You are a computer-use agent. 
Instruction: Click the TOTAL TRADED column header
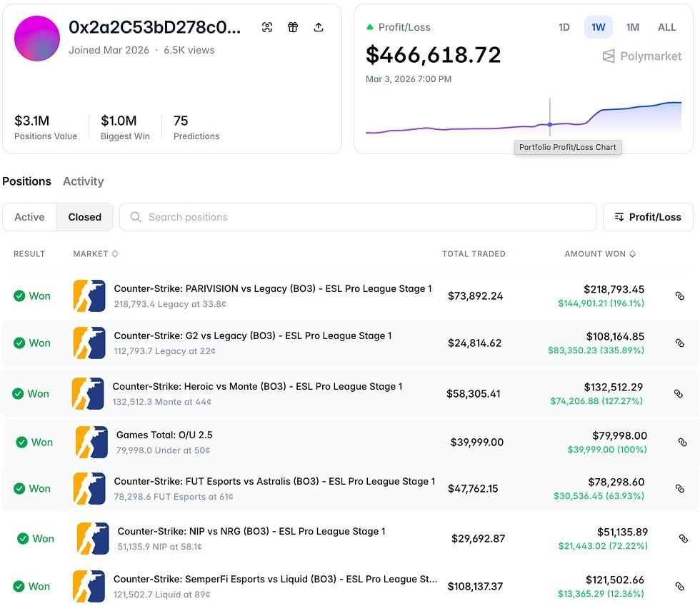point(474,254)
